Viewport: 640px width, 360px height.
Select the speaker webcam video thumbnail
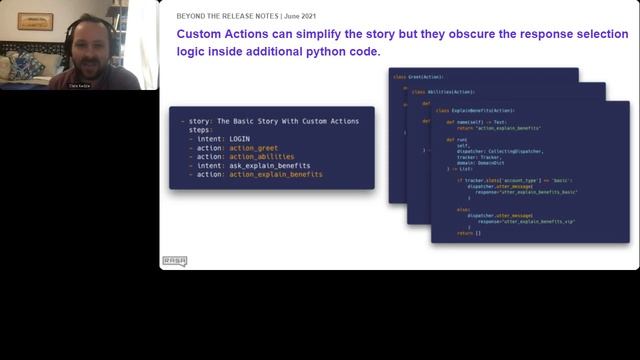(79, 45)
